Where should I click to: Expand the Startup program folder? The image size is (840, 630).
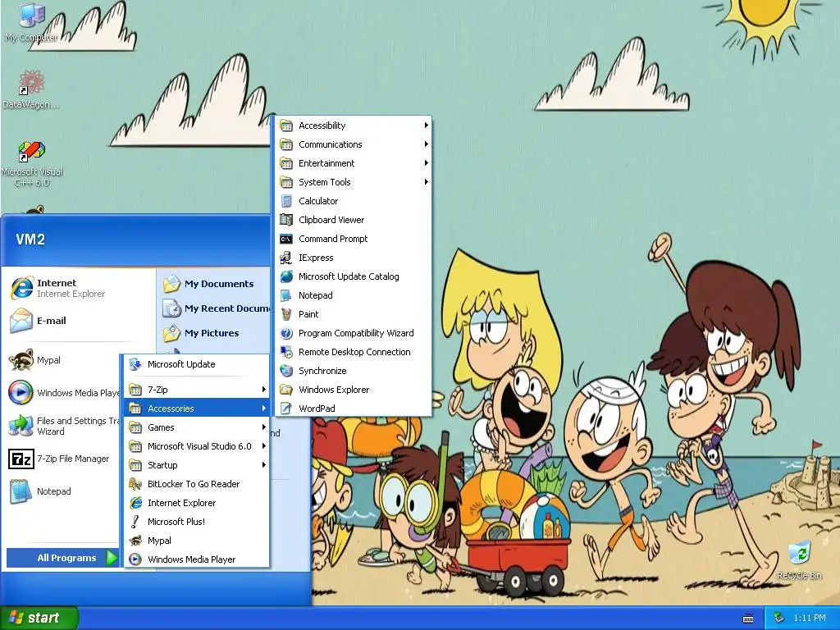point(197,465)
